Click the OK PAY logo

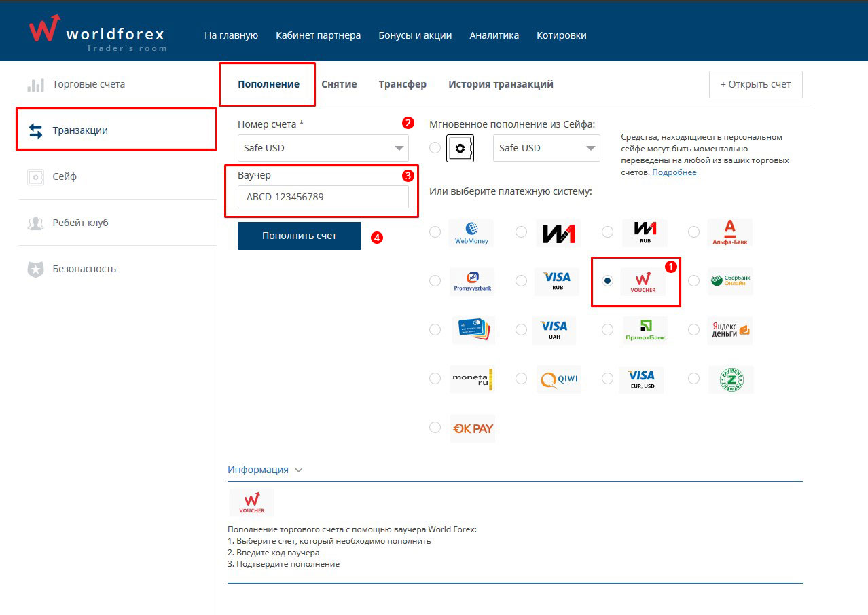tap(473, 428)
